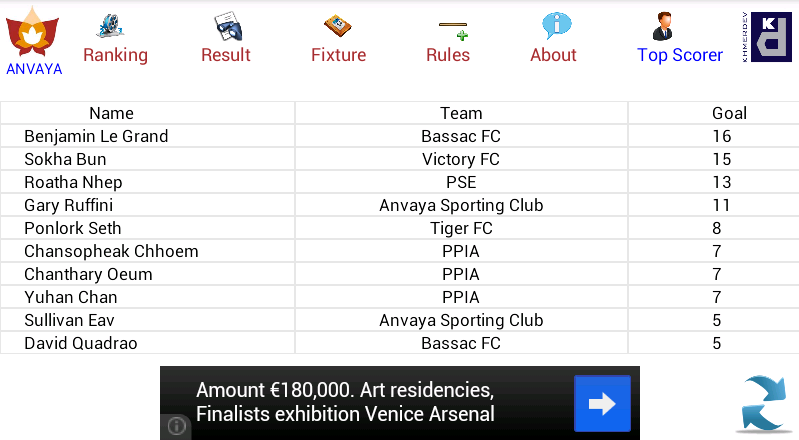Click the Goal column header

click(729, 113)
